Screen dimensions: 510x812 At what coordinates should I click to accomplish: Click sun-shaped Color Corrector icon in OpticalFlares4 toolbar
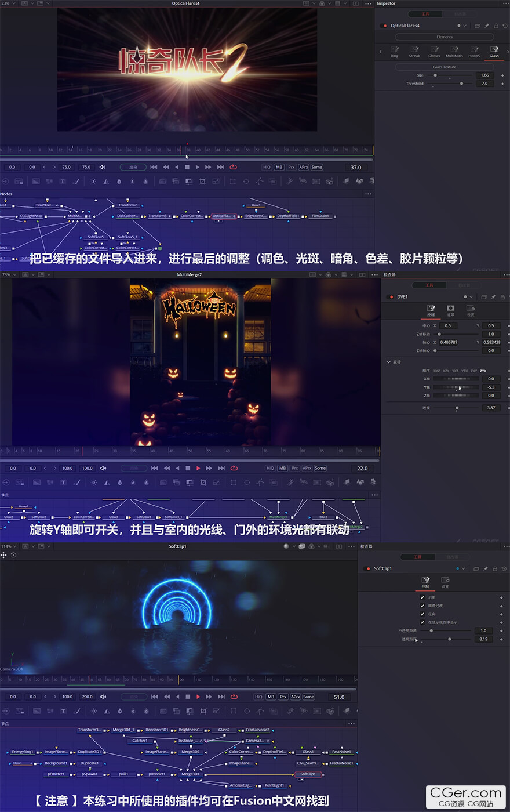(93, 182)
